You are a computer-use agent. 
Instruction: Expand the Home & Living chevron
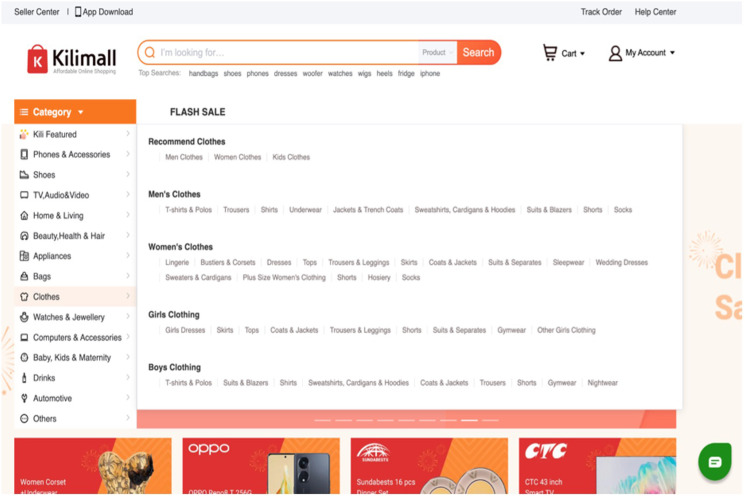coord(128,215)
